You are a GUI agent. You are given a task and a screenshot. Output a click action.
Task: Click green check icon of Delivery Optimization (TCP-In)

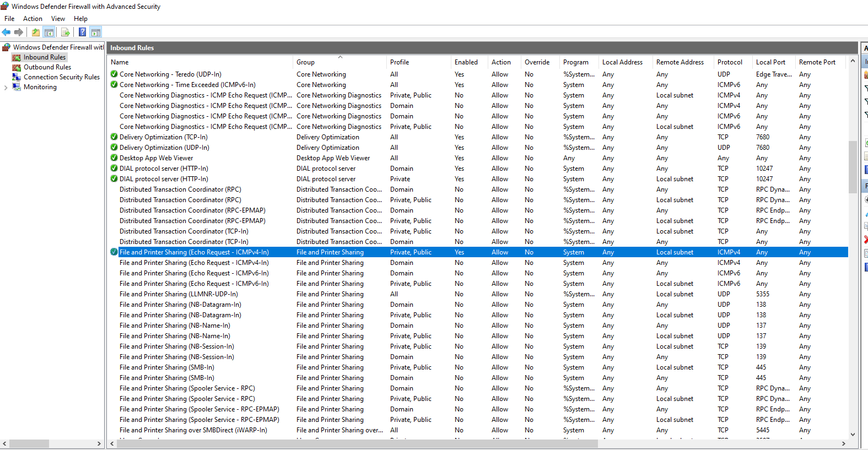pos(114,137)
